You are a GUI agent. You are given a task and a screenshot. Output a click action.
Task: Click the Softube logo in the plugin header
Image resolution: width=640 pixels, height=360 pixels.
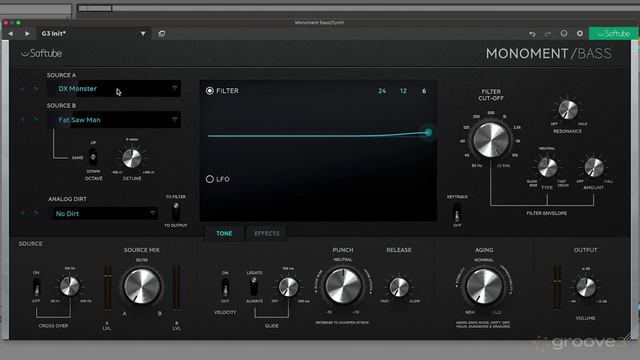41,53
